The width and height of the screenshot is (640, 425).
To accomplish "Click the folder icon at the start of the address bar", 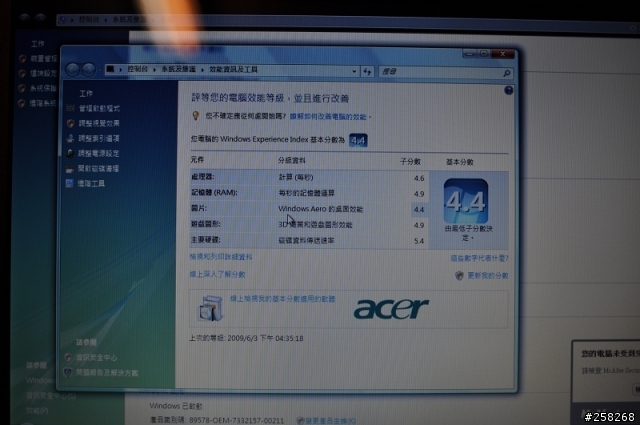I will click(110, 69).
